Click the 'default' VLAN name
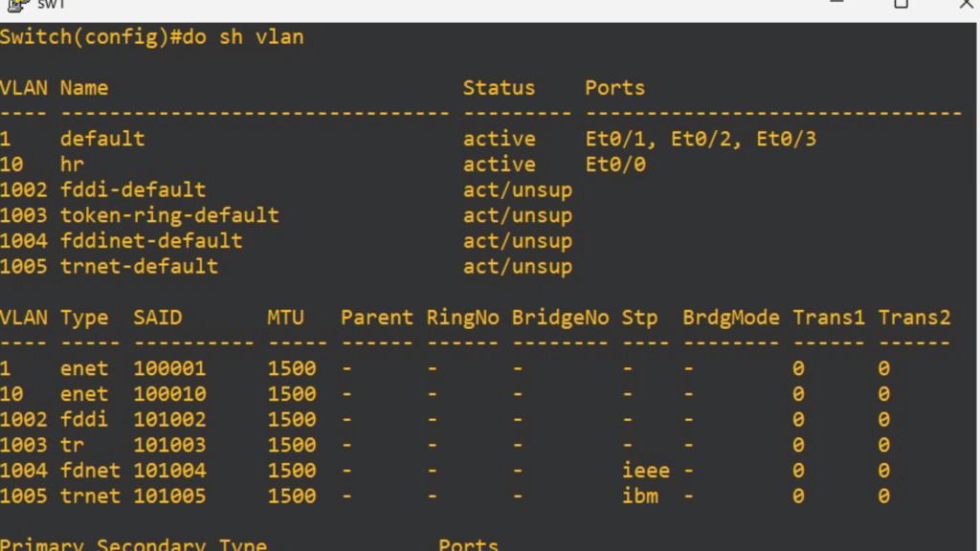Viewport: 980px width, 551px height. click(x=102, y=139)
